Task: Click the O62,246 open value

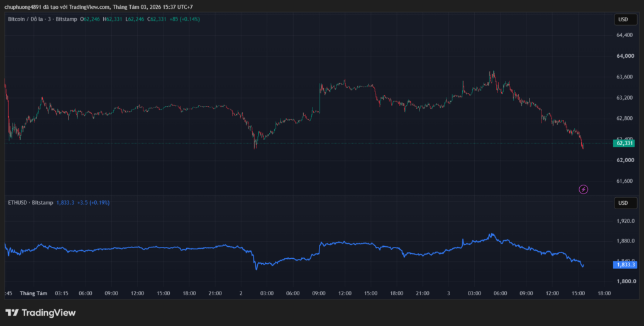Action: 91,19
